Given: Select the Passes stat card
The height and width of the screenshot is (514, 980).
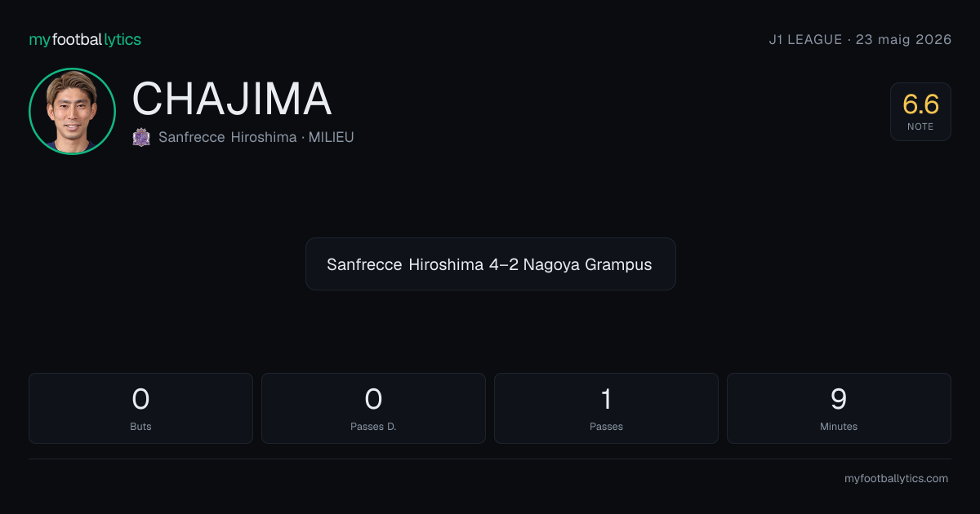Looking at the screenshot, I should point(606,408).
